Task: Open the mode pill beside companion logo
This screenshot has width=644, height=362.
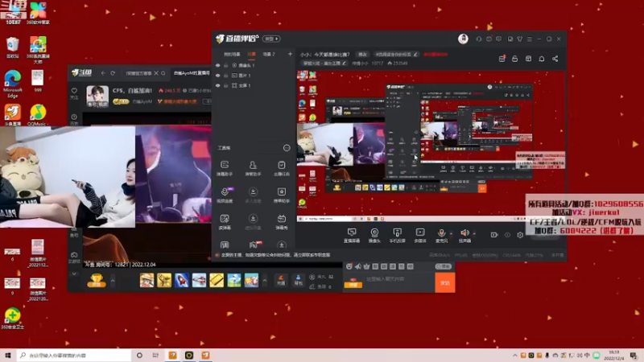Action: click(271, 39)
